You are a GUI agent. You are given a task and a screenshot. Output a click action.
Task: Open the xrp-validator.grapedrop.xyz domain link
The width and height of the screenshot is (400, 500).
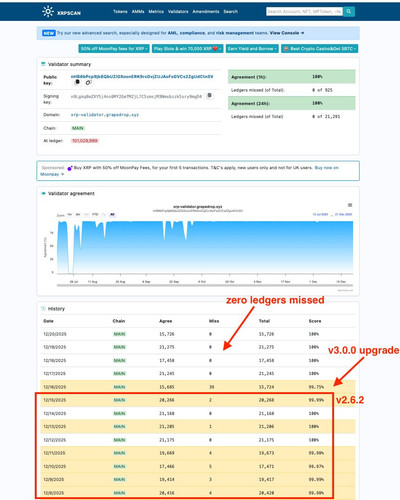105,115
